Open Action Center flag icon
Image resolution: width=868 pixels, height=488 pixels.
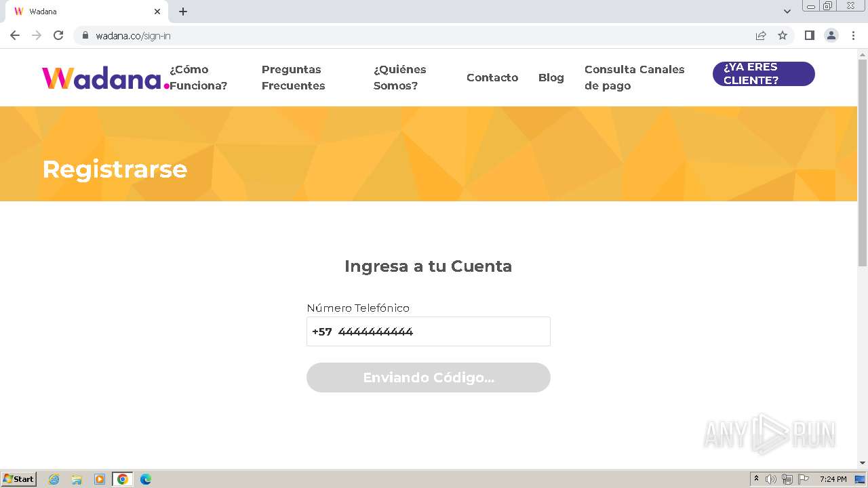pos(804,479)
